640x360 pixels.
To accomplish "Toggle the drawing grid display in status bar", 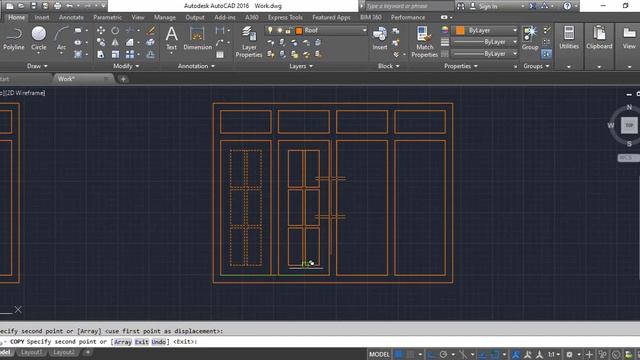I will 399,354.
